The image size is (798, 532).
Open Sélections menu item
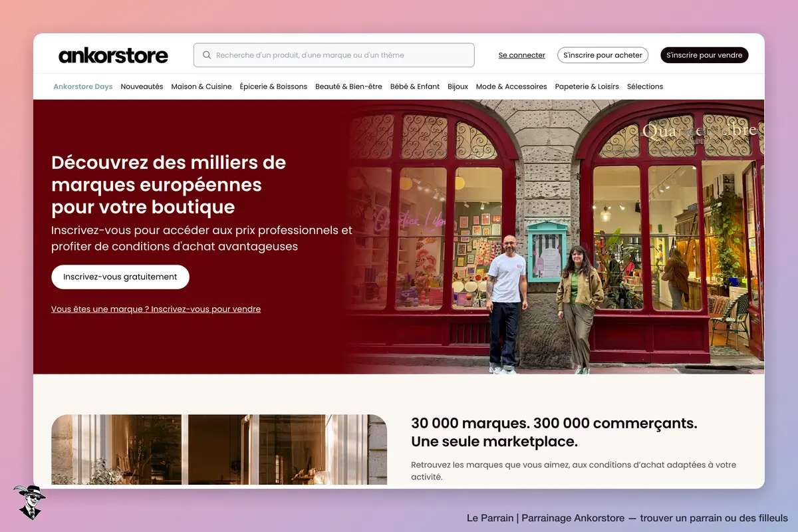click(x=645, y=86)
